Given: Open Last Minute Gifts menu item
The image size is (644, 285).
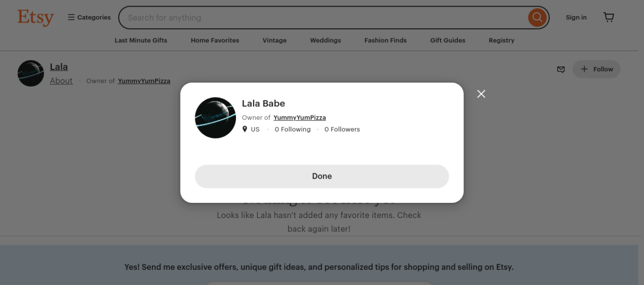Looking at the screenshot, I should [x=141, y=40].
